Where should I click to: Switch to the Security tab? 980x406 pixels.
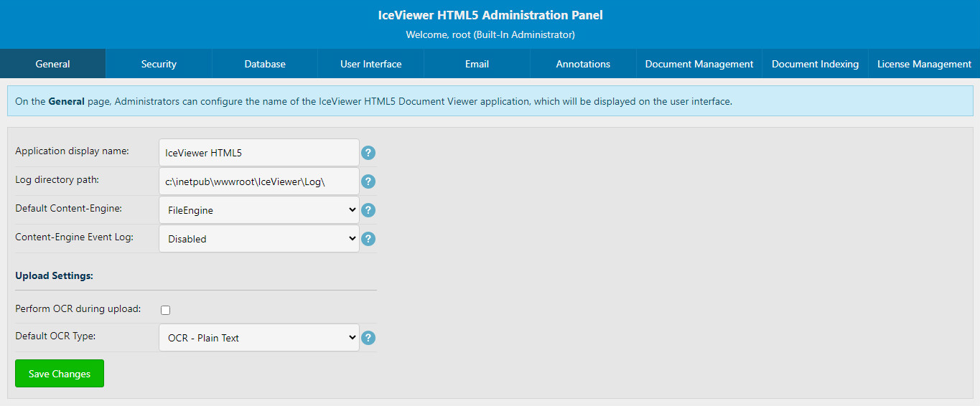159,64
